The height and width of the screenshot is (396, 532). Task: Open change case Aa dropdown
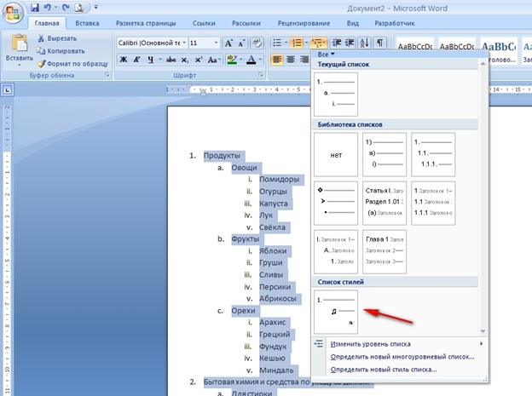point(214,60)
